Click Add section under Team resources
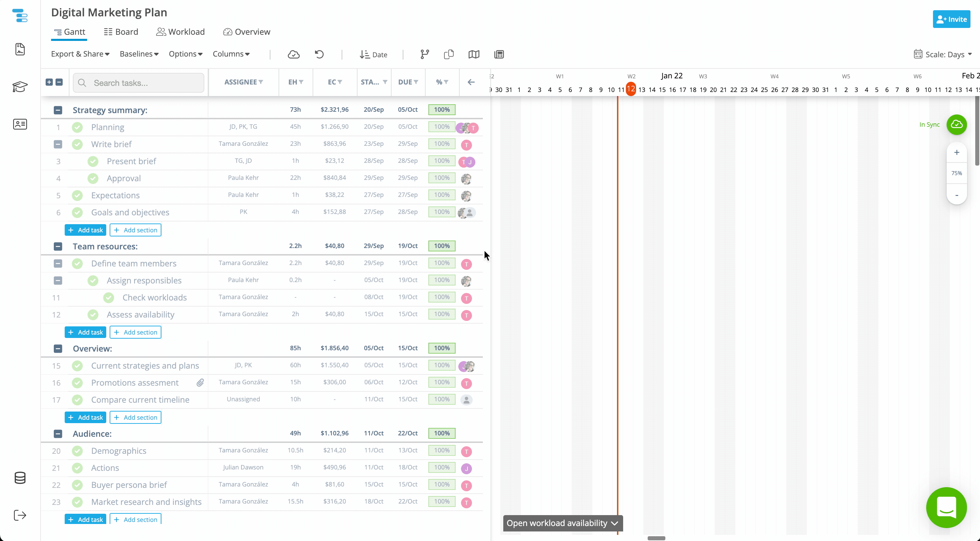980x541 pixels. pos(136,333)
